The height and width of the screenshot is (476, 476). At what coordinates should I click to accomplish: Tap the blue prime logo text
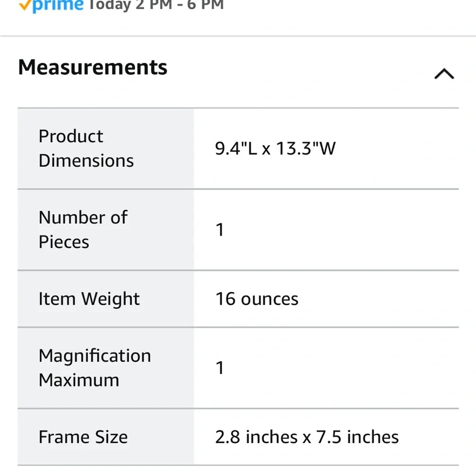point(58,5)
